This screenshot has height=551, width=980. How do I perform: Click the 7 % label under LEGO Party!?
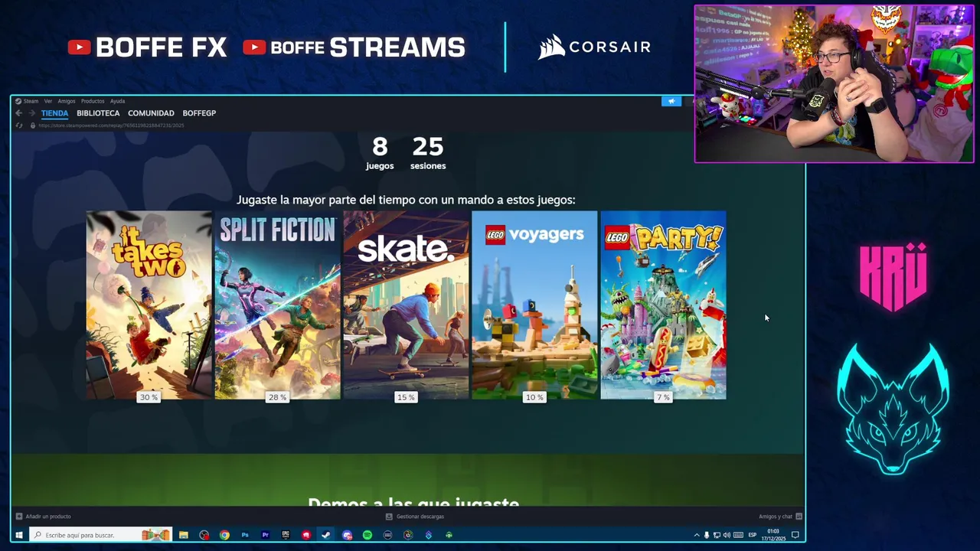point(663,397)
